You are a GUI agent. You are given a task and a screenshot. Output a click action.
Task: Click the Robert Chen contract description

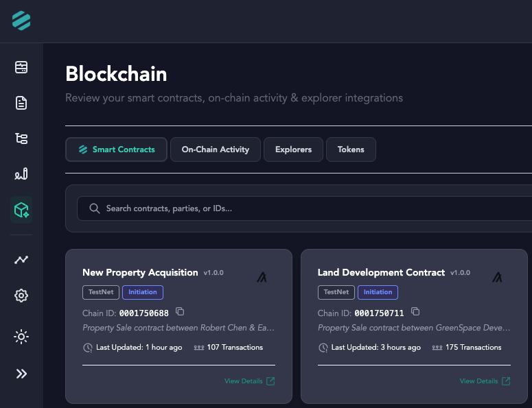(x=178, y=328)
